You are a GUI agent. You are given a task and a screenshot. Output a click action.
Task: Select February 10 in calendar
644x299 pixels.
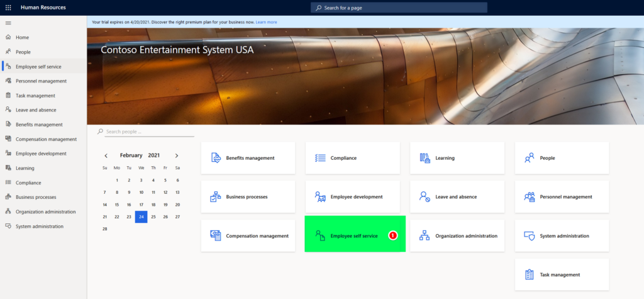(142, 192)
